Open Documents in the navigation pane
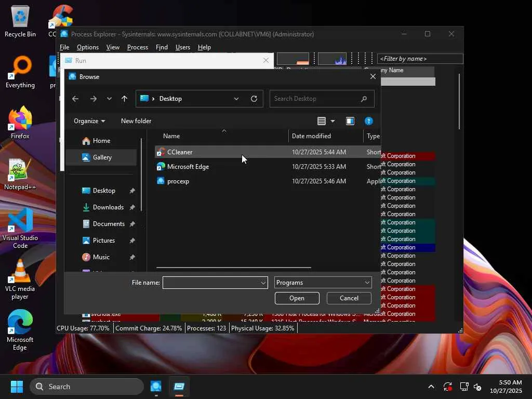This screenshot has height=399, width=532. pos(101,224)
